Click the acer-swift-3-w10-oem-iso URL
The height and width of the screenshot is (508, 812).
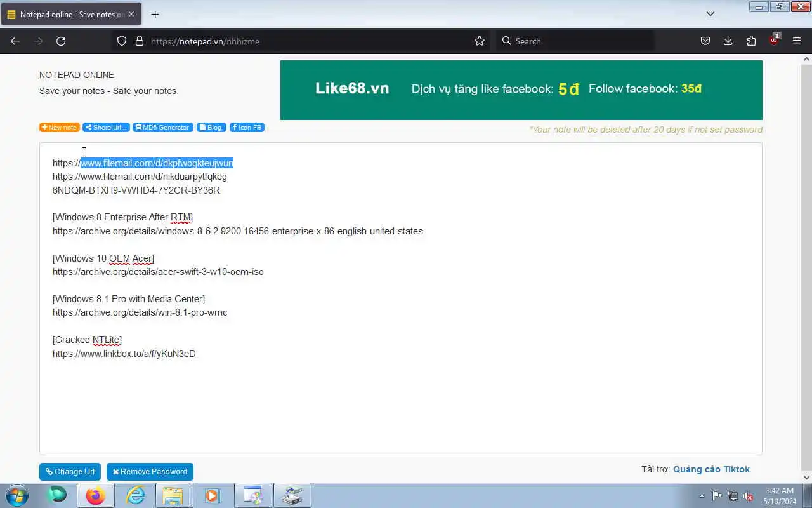158,272
